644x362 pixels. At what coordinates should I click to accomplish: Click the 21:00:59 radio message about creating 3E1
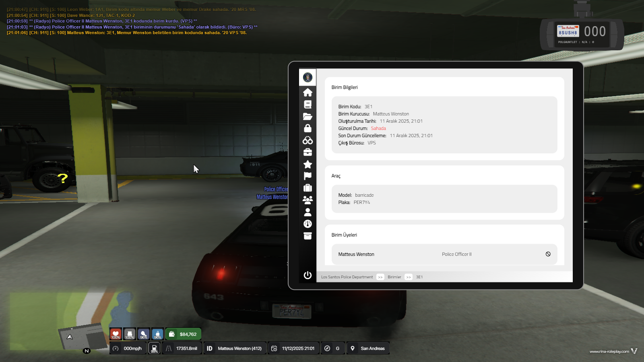pos(102,21)
